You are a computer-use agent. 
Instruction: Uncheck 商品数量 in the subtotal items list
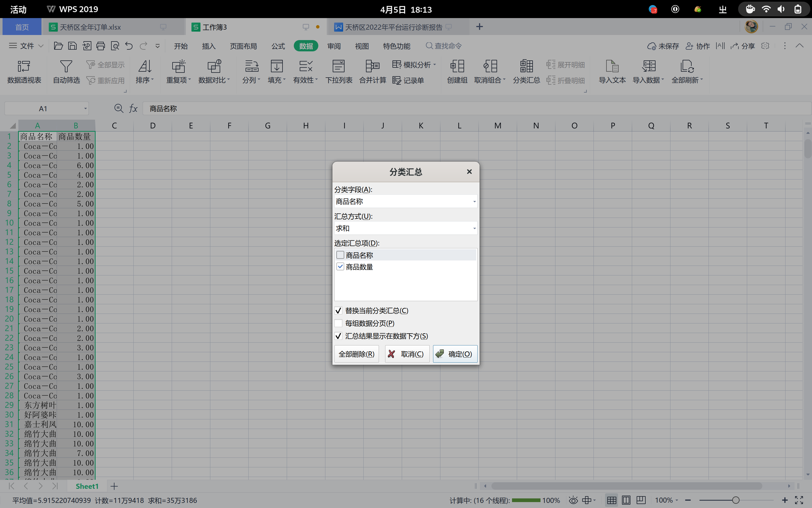(x=340, y=267)
